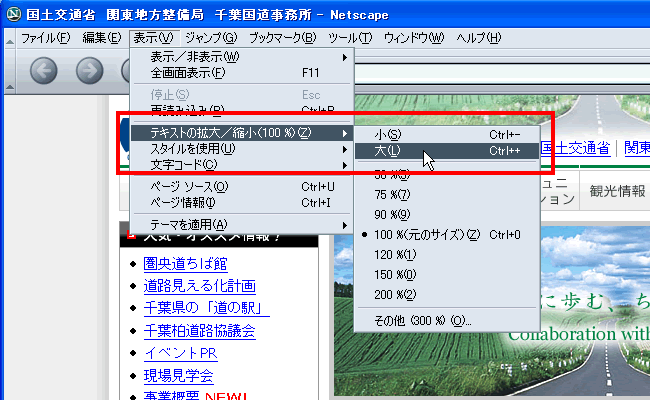Open the 現場見学会 link
Screen dimensions: 650x400
tap(178, 376)
